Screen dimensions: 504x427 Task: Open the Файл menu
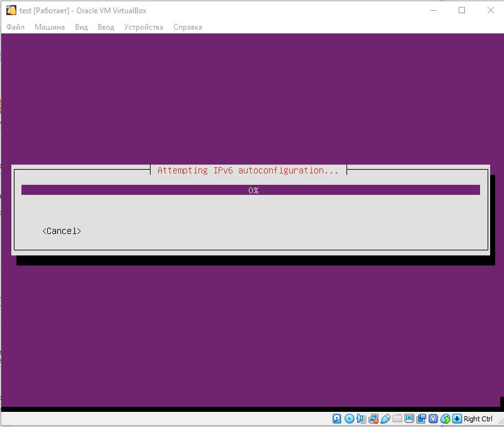(15, 27)
